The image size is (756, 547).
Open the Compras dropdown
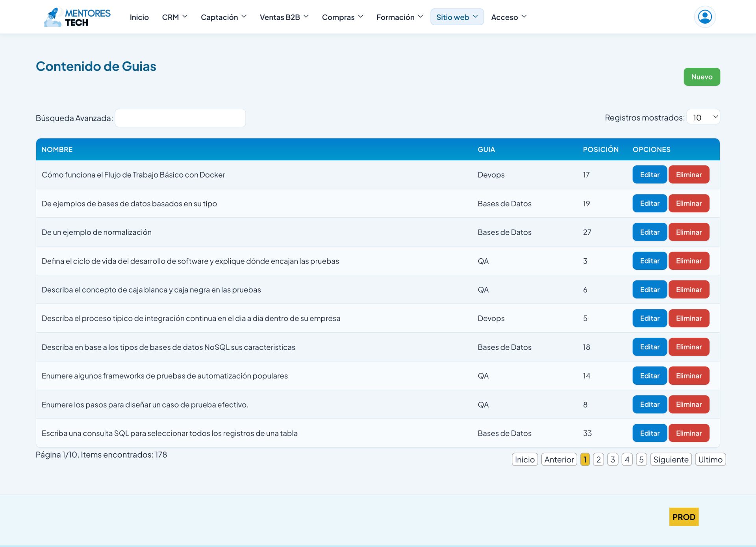click(x=342, y=17)
